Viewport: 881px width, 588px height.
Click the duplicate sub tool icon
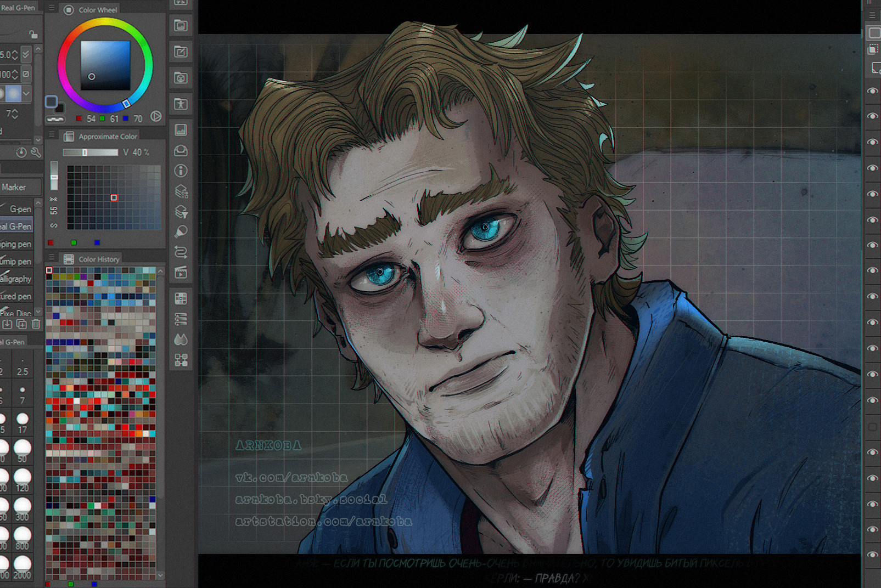coord(21,324)
